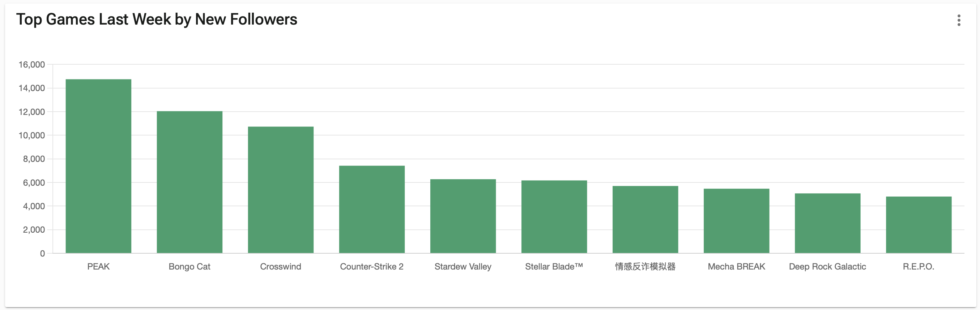Image resolution: width=980 pixels, height=310 pixels.
Task: Select the Bongo Cat bar
Action: pos(189,182)
